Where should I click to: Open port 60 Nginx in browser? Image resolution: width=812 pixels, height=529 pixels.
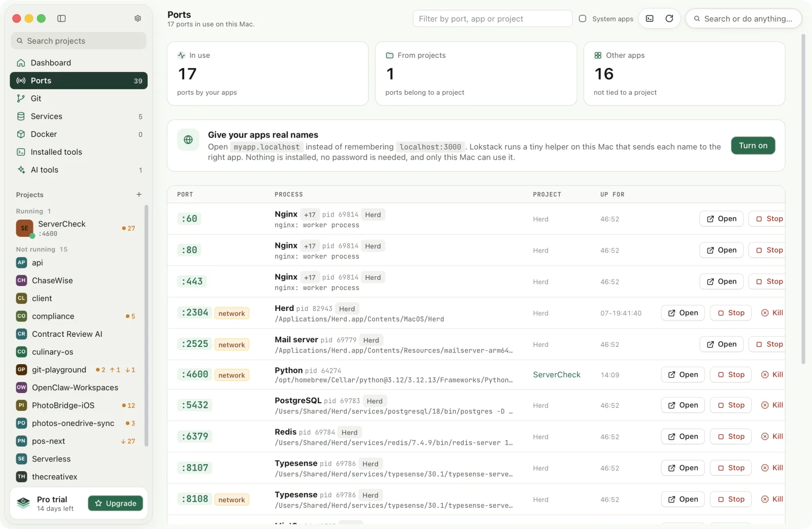point(722,219)
